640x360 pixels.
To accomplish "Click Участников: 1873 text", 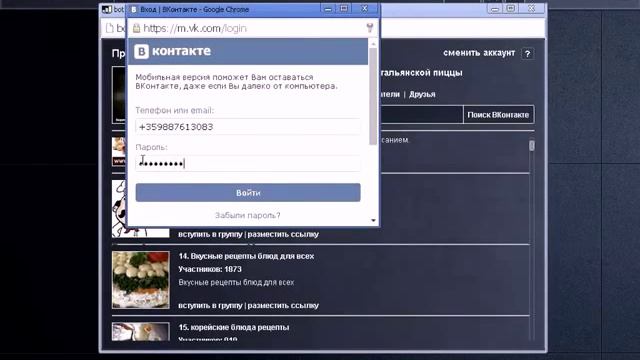I will (210, 269).
